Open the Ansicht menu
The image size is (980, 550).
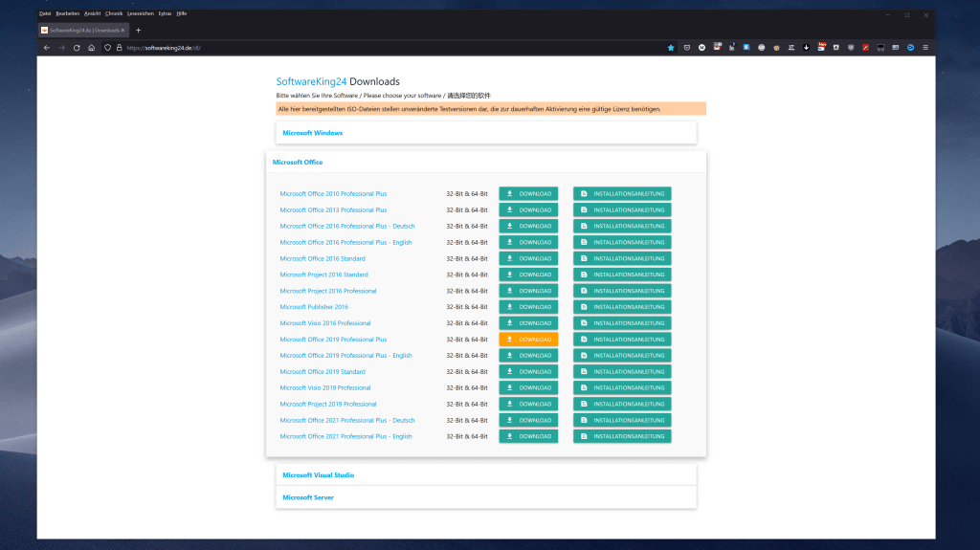93,13
